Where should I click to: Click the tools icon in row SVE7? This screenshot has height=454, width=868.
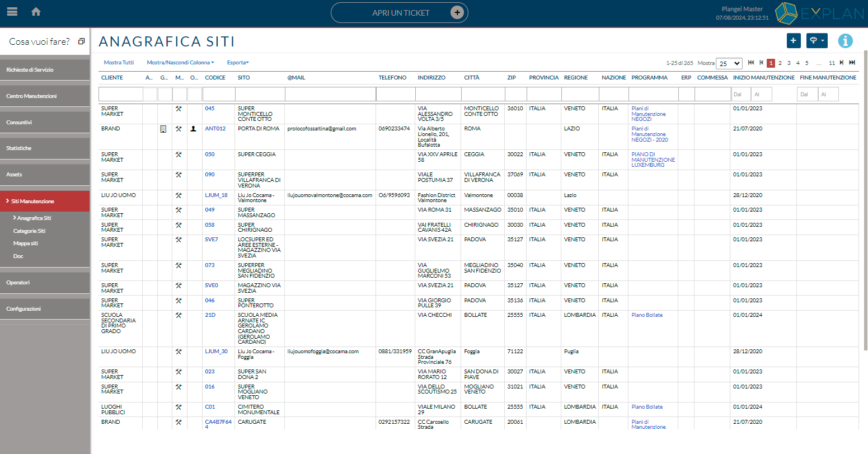[x=179, y=240]
